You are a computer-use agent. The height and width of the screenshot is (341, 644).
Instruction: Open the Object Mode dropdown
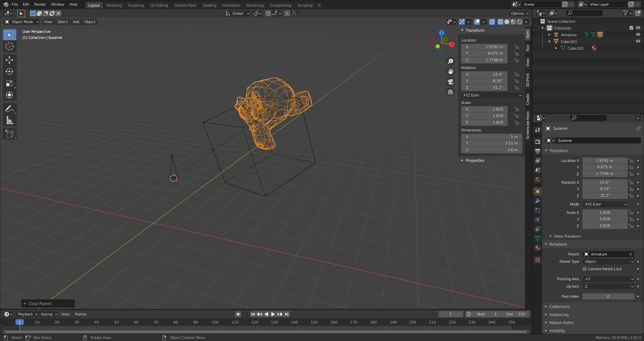[x=22, y=22]
